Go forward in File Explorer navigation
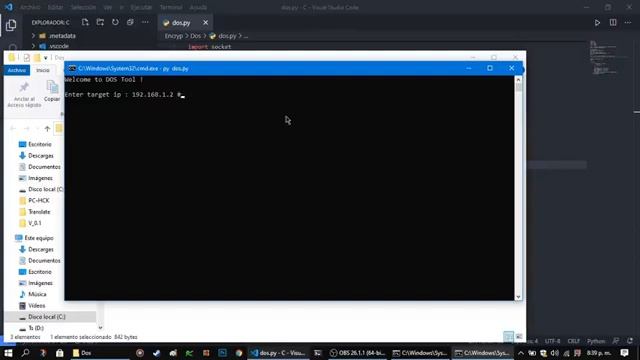 pos(27,129)
